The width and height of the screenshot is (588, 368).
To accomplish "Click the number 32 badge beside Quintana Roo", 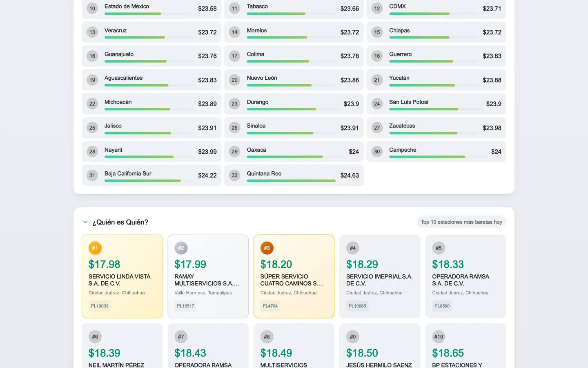I will coord(235,175).
